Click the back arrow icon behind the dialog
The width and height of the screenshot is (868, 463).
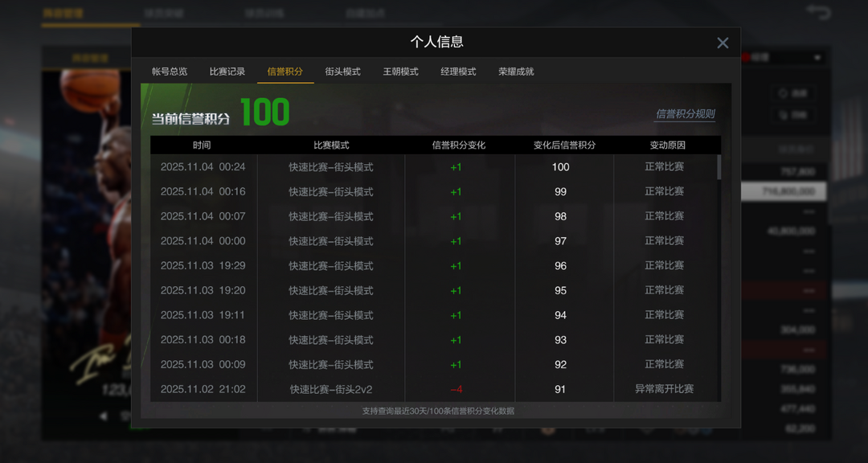tap(817, 11)
